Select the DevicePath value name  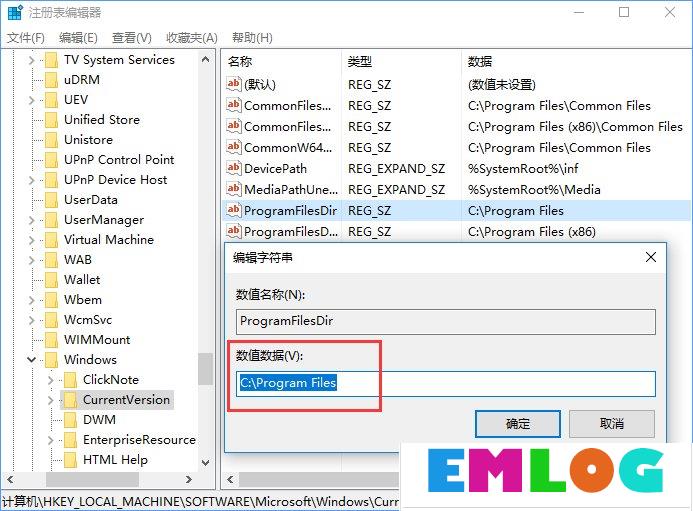[275, 169]
